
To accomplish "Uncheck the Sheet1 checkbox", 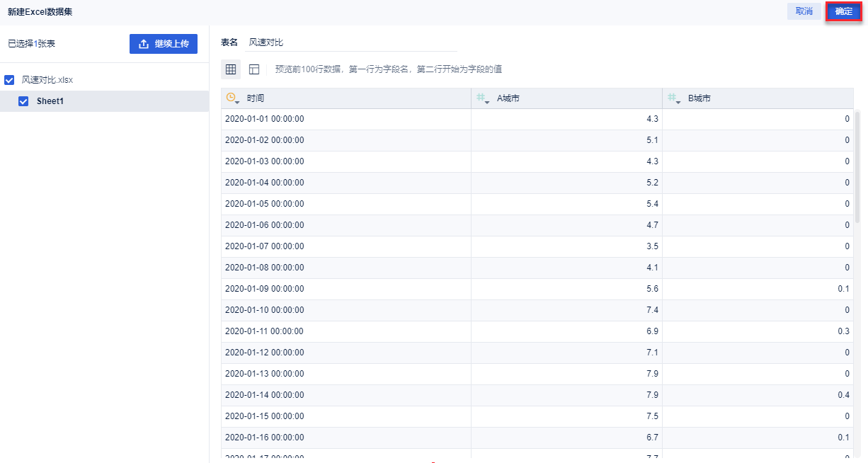I will pyautogui.click(x=23, y=101).
